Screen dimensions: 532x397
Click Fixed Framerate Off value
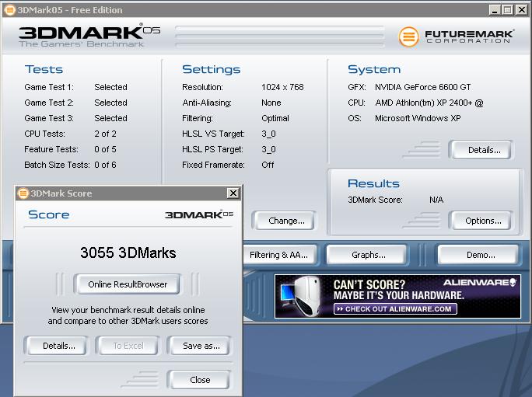(x=268, y=165)
